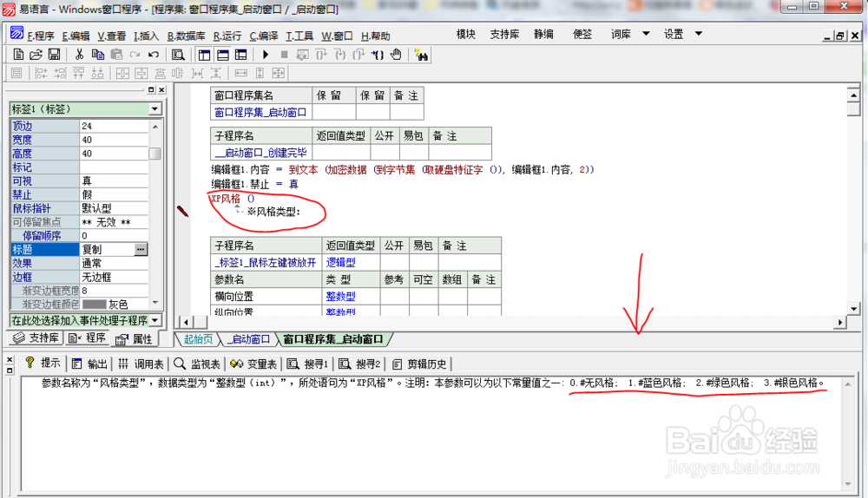Open the C.编译 menu
The height and width of the screenshot is (498, 868).
(x=264, y=36)
